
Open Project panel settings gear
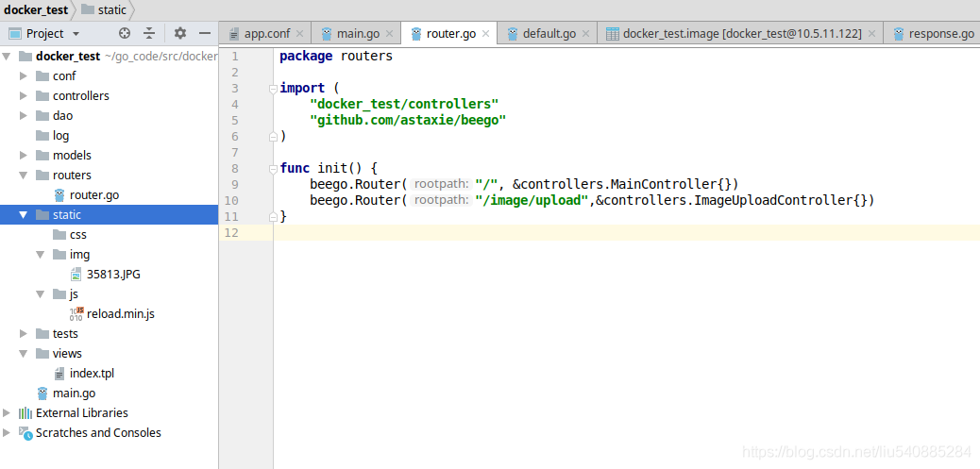180,33
